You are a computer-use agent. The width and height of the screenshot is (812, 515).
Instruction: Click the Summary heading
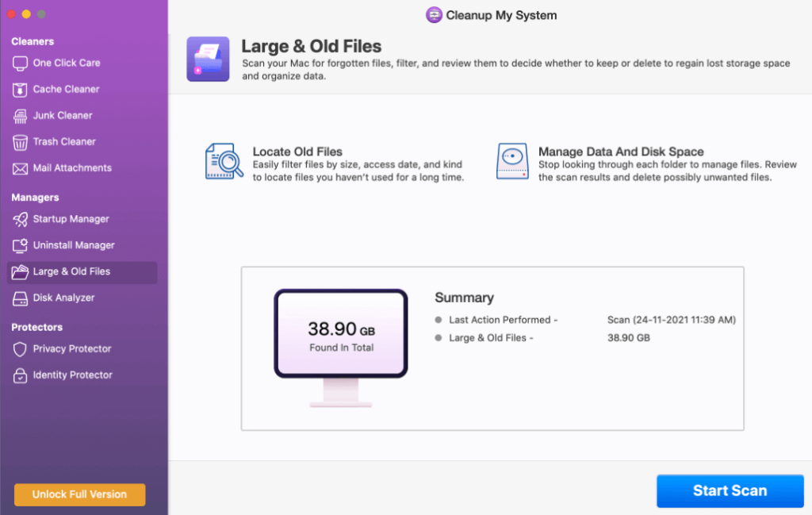464,298
